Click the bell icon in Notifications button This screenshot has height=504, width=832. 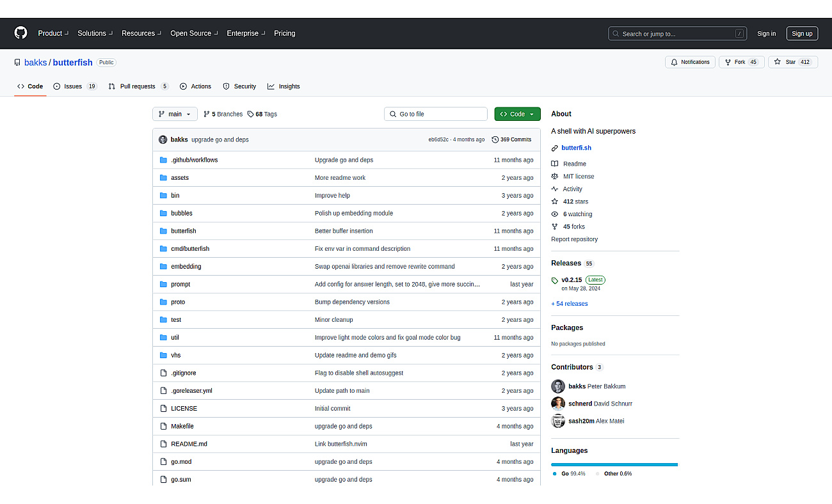point(675,62)
